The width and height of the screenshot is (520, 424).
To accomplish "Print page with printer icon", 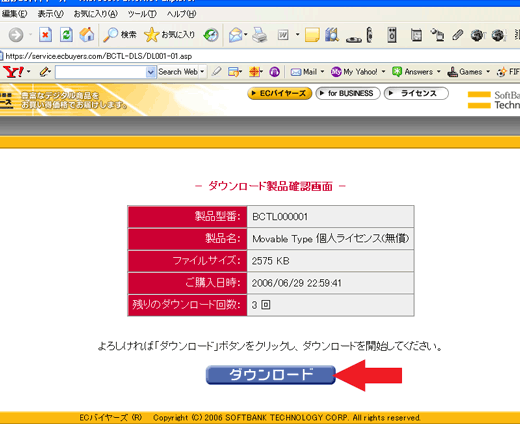I will [259, 35].
